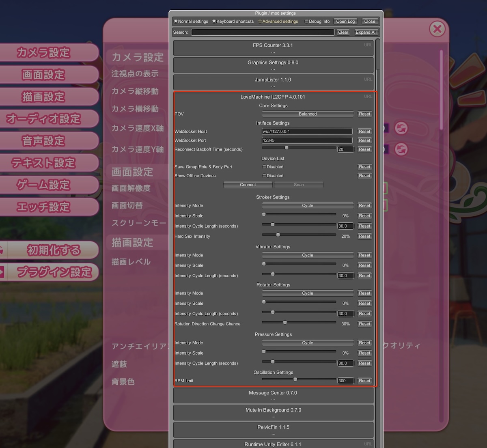The height and width of the screenshot is (448, 487).
Task: Click the Hard Sex Intensity slider handle
Action: click(x=278, y=235)
